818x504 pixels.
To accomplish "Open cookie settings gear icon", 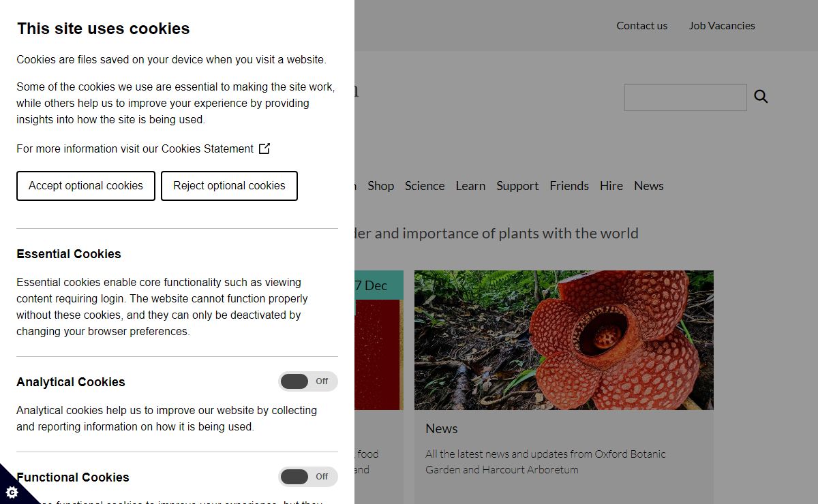I will tap(12, 492).
